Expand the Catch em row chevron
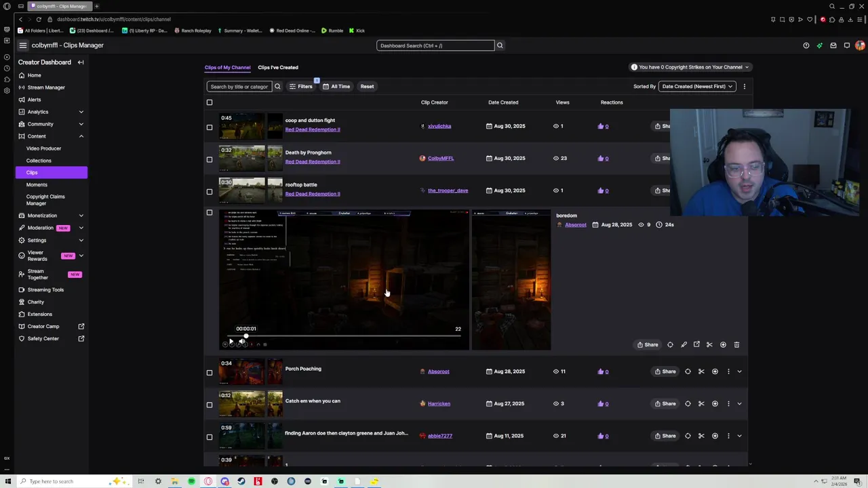This screenshot has width=868, height=488. coord(739,403)
